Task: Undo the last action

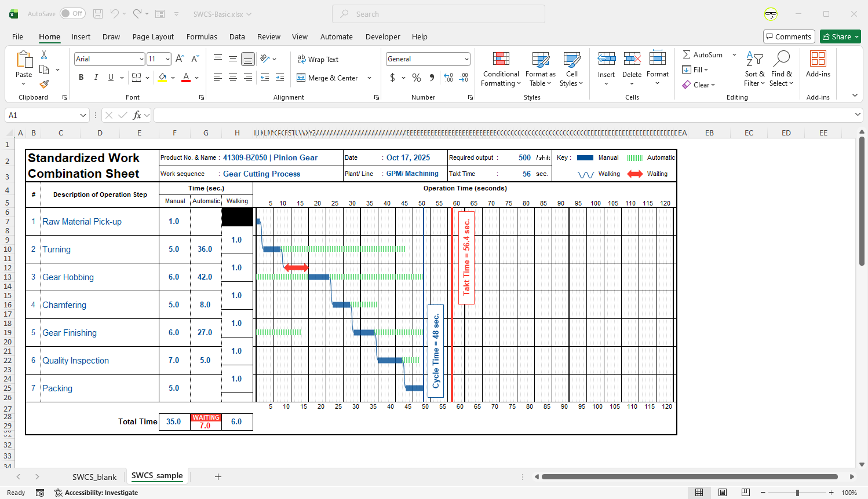Action: click(115, 13)
